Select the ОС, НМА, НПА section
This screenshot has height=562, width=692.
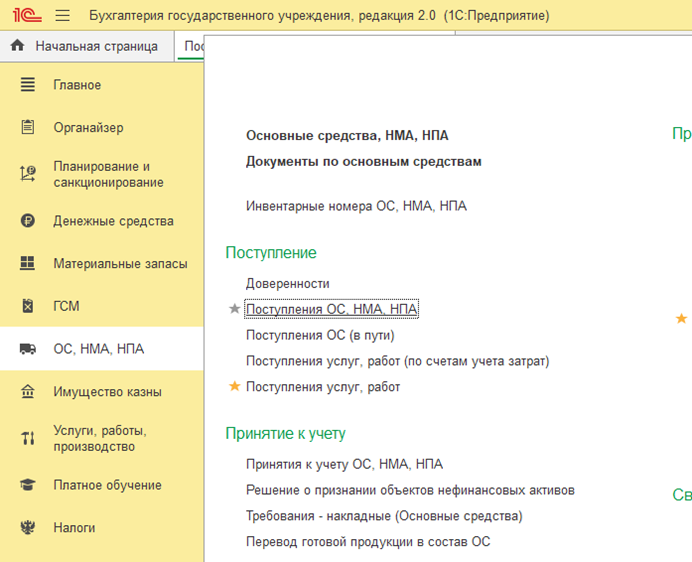(x=102, y=349)
